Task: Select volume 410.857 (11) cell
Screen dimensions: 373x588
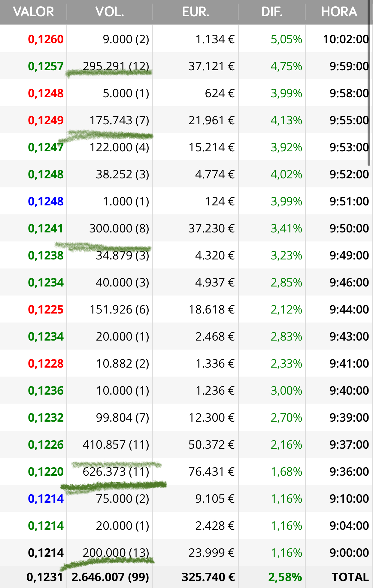Action: tap(116, 445)
